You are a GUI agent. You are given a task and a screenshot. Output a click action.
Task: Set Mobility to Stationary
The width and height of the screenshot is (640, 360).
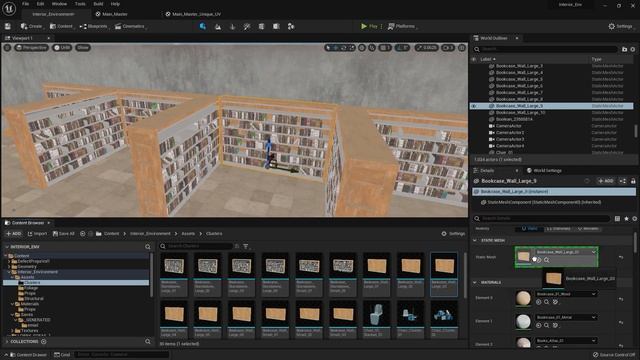click(x=558, y=229)
